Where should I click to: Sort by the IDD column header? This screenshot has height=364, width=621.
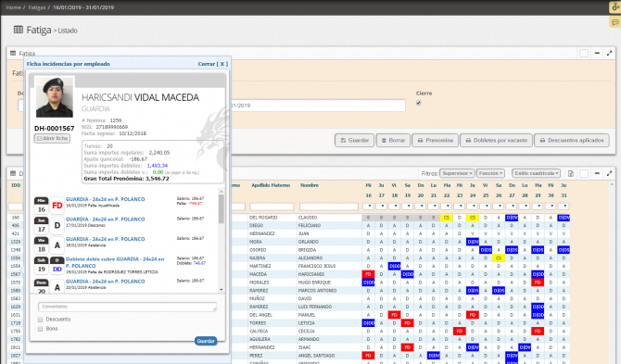16,185
